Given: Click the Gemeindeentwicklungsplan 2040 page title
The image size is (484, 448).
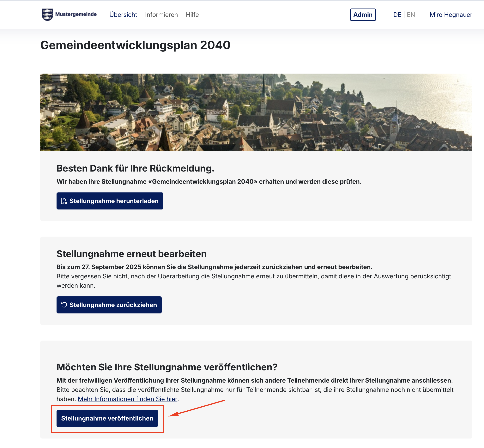Looking at the screenshot, I should [135, 45].
